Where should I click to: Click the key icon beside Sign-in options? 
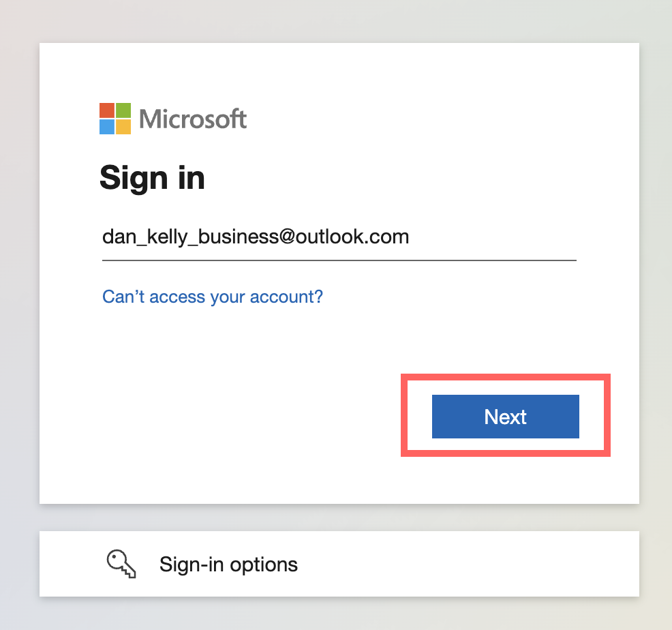[121, 564]
